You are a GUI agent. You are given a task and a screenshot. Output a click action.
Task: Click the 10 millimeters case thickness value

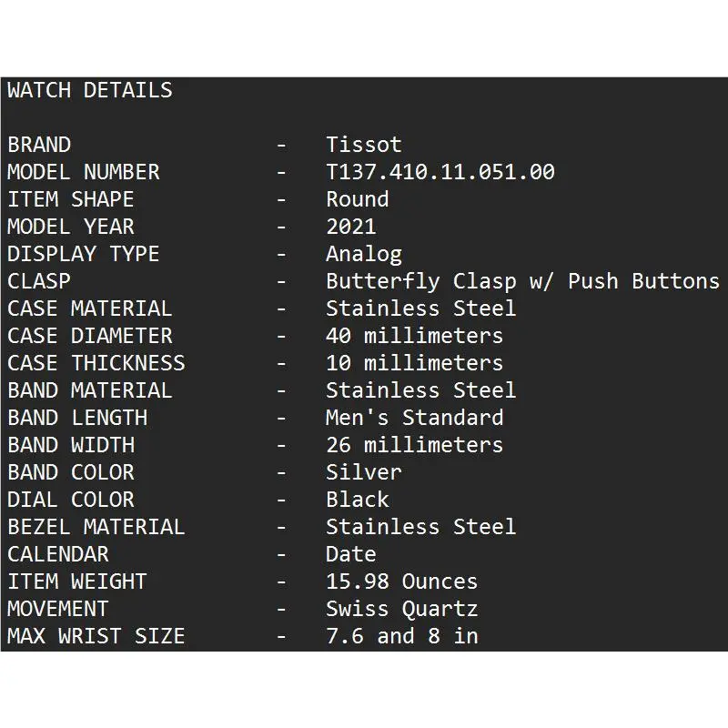coord(414,363)
